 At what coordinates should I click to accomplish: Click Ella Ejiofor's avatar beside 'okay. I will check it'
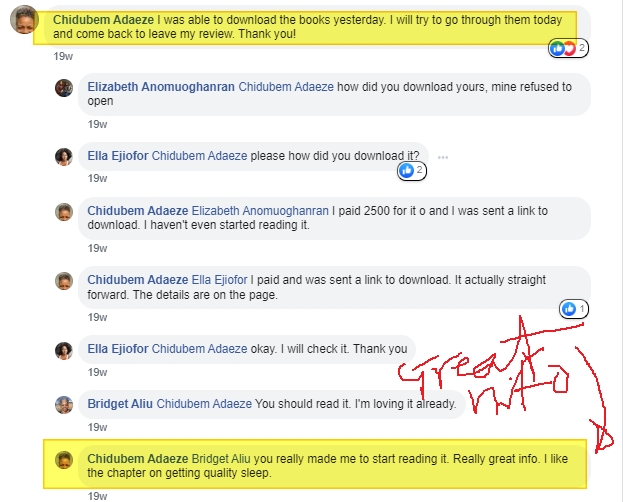click(64, 351)
